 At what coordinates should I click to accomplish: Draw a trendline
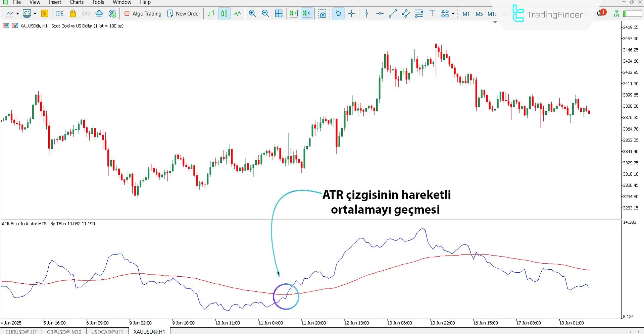point(393,14)
